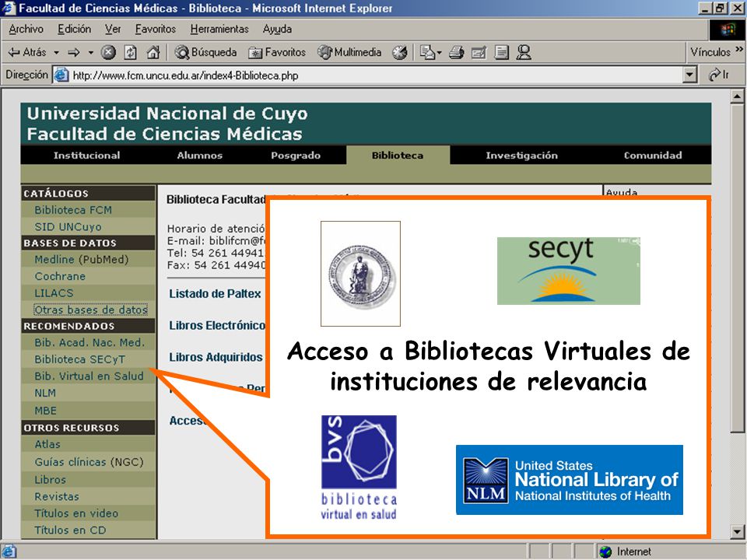Open the Búsqueda search panel
This screenshot has width=747, height=560.
(205, 52)
